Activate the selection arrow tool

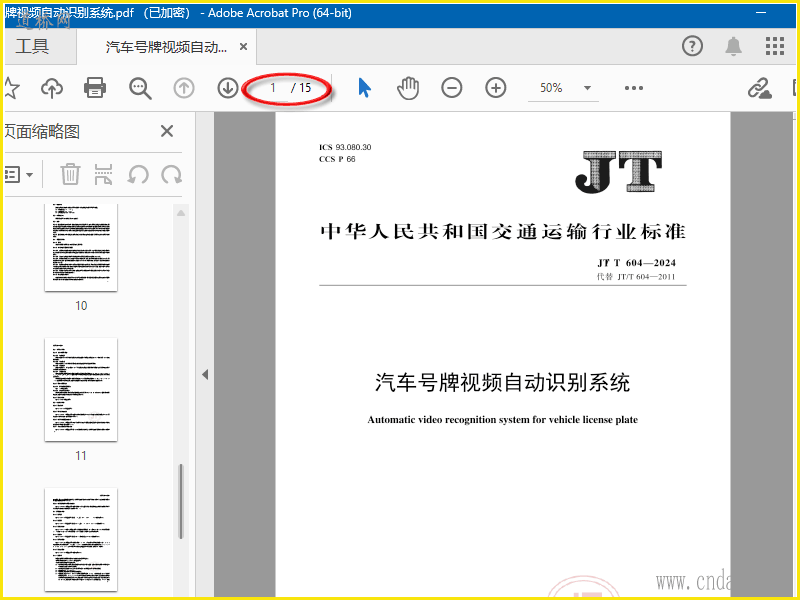[x=364, y=88]
